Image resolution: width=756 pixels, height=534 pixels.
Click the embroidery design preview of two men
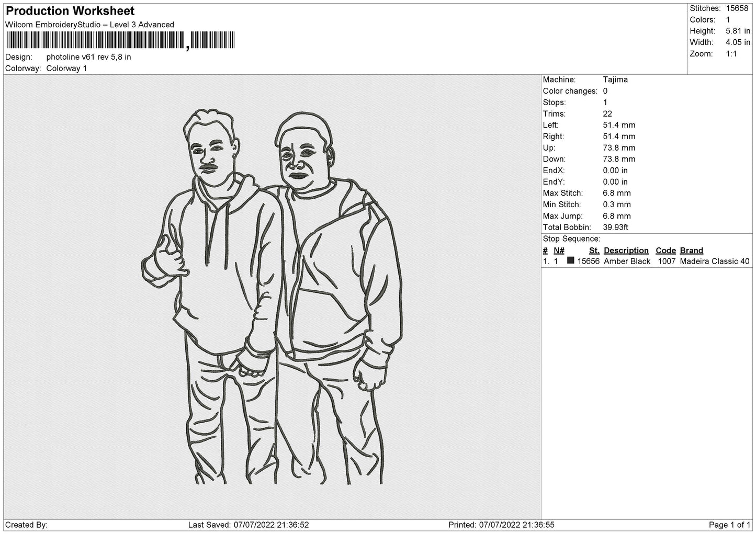click(272, 297)
